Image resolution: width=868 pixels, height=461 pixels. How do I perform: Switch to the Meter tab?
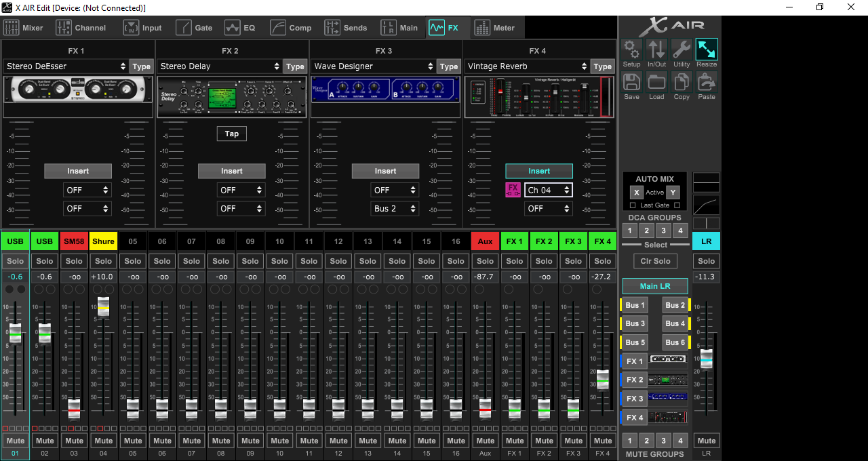pos(494,28)
